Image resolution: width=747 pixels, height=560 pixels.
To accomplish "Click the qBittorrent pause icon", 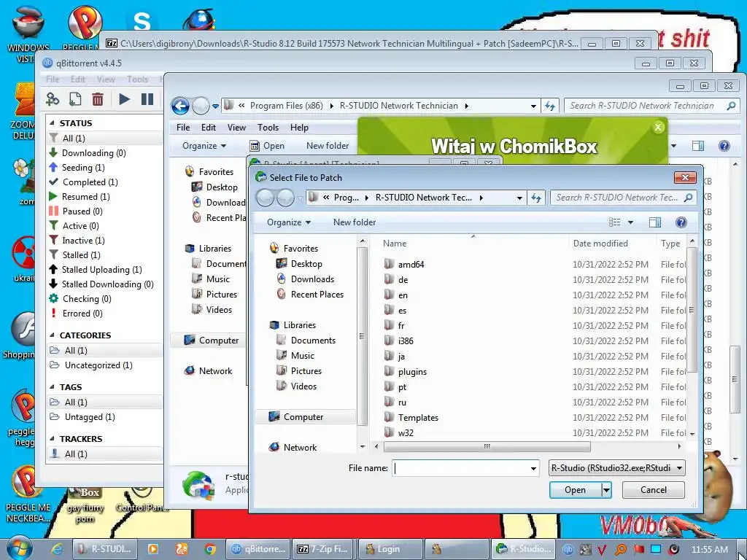I will pyautogui.click(x=147, y=99).
